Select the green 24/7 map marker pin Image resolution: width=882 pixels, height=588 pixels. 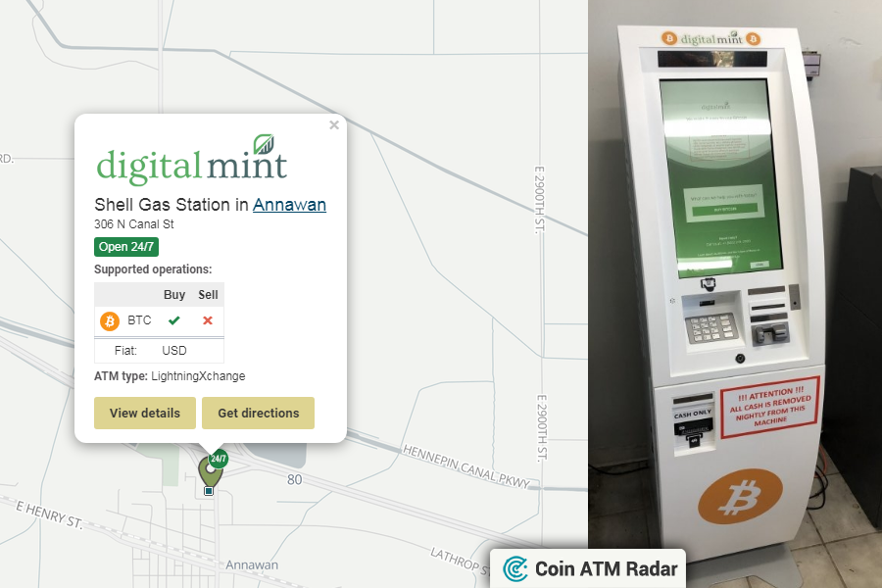pos(212,469)
